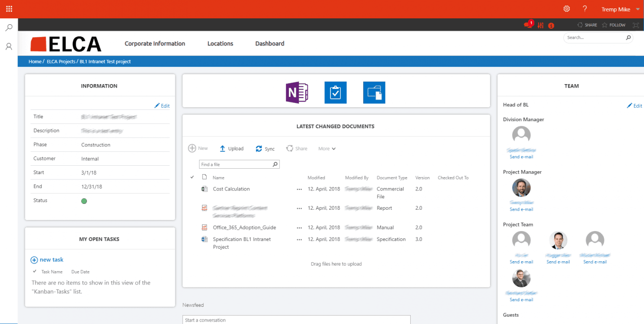Click the search magnifier in left sidebar

click(9, 28)
